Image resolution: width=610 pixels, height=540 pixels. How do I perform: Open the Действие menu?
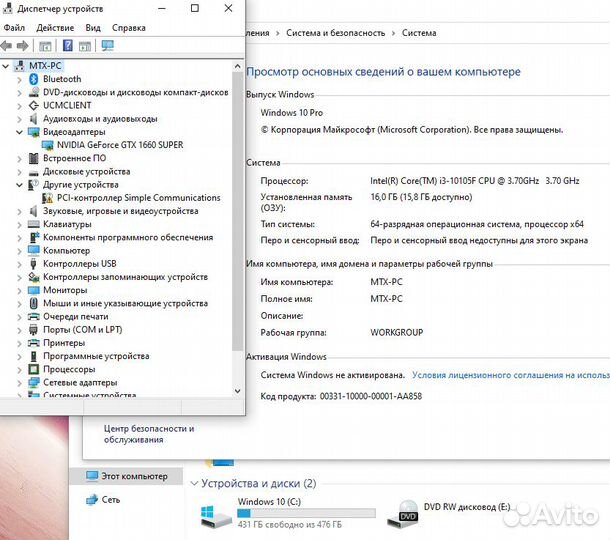[55, 28]
